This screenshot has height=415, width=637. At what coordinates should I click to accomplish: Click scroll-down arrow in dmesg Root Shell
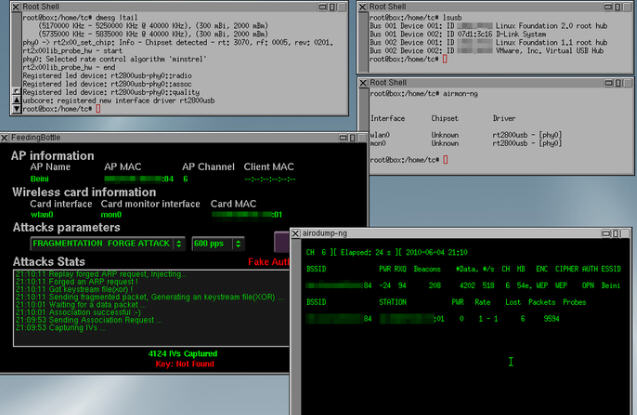16,108
